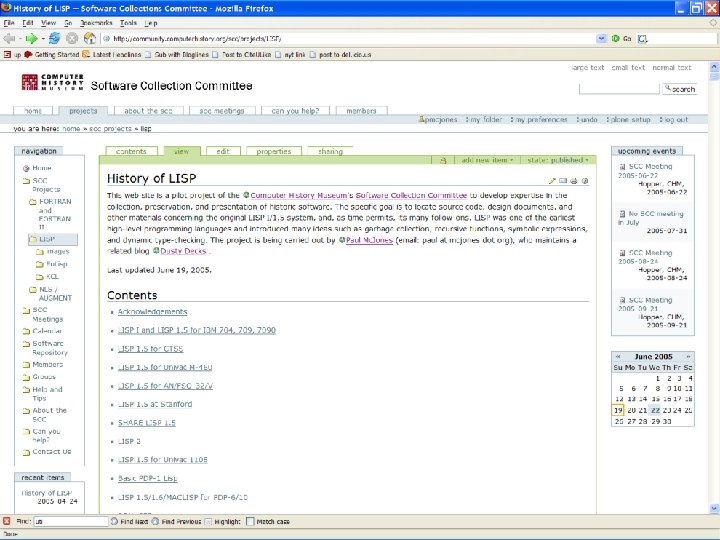Viewport: 720px width, 540px height.
Task: Enable the Match case checkbox
Action: [x=250, y=521]
